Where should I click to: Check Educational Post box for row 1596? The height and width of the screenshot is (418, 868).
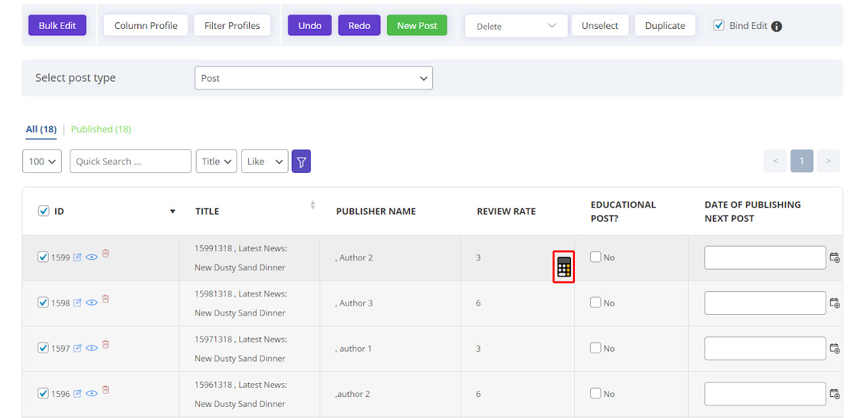coord(595,393)
